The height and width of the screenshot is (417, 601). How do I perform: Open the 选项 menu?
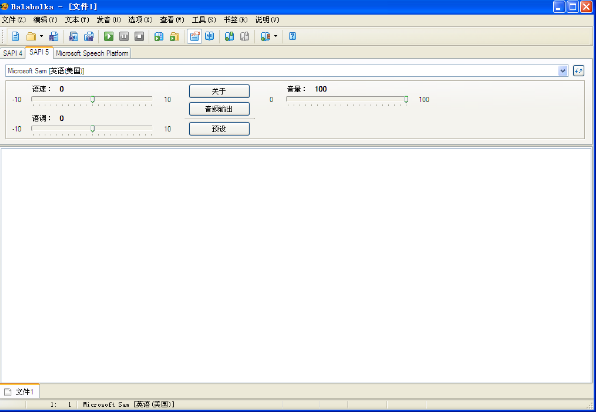[x=140, y=20]
